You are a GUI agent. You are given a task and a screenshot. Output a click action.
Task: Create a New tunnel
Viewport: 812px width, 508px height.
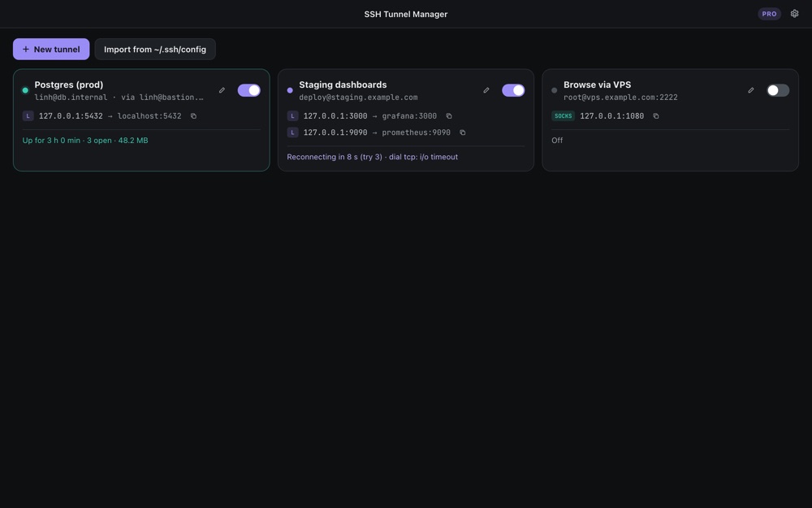click(51, 50)
